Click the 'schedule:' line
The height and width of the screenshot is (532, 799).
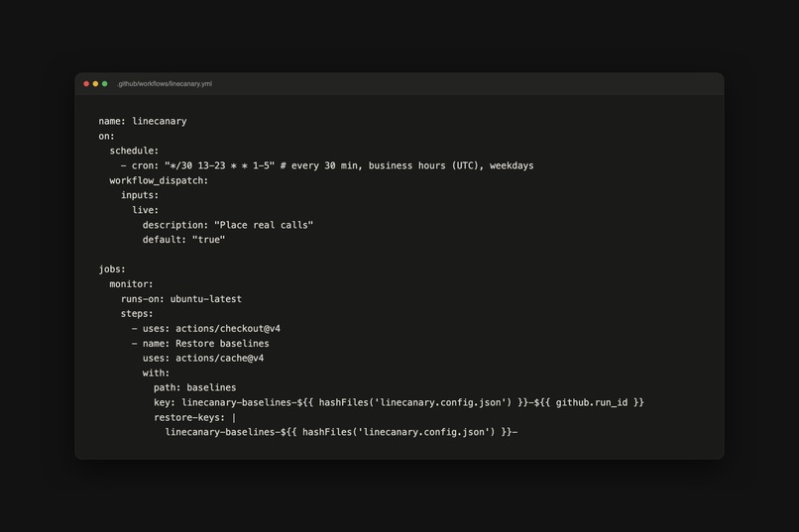coord(134,151)
